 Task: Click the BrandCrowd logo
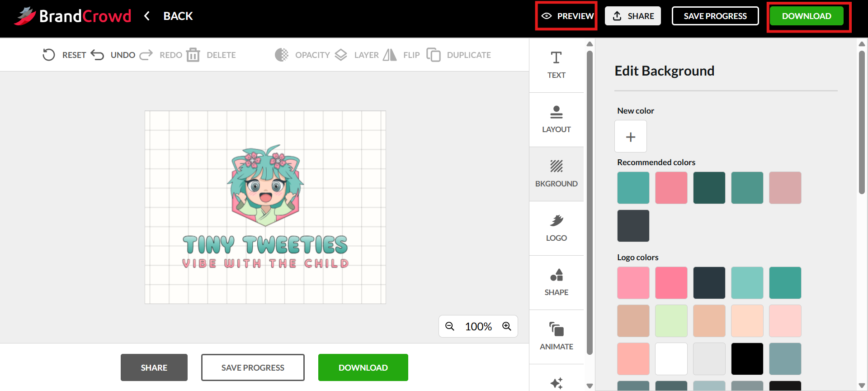point(72,16)
